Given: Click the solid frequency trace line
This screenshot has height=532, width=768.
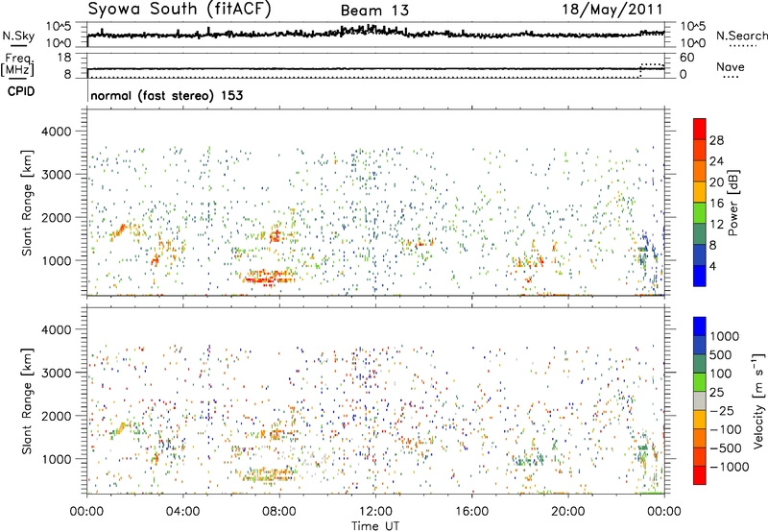Looking at the screenshot, I should tap(375, 69).
